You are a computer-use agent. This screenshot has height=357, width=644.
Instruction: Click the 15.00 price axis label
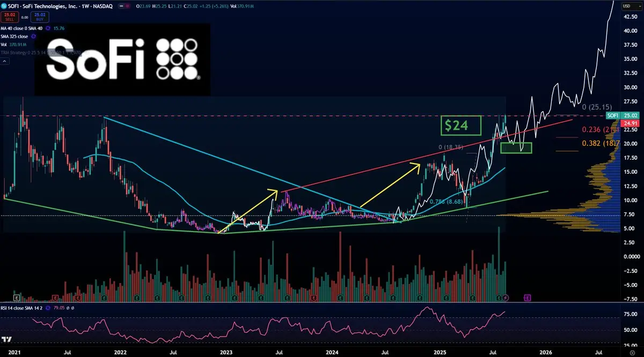630,172
